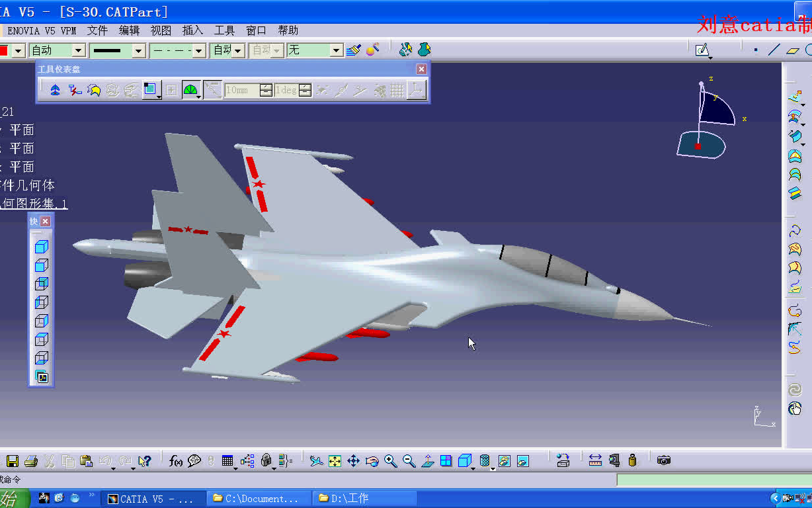This screenshot has width=812, height=508.
Task: Switch to the D:\工作 taskbar window
Action: coord(365,499)
